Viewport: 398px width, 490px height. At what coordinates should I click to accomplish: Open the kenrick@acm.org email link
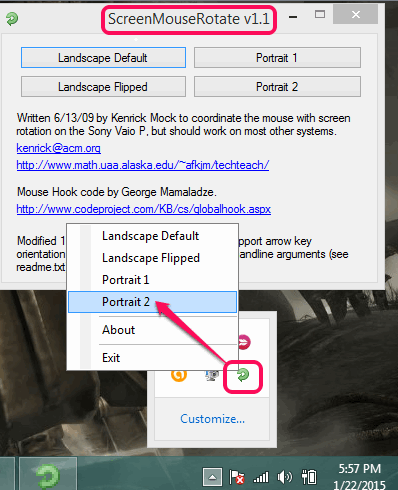click(x=59, y=148)
